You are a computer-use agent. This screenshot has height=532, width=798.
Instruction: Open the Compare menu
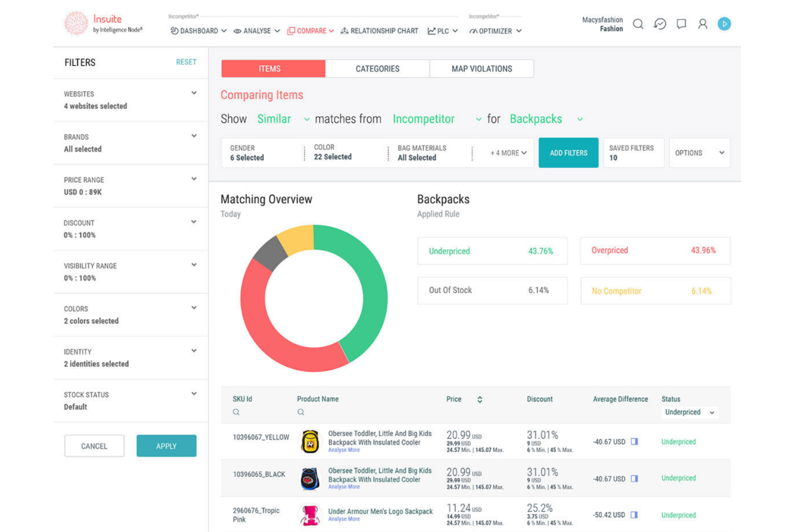(x=311, y=31)
